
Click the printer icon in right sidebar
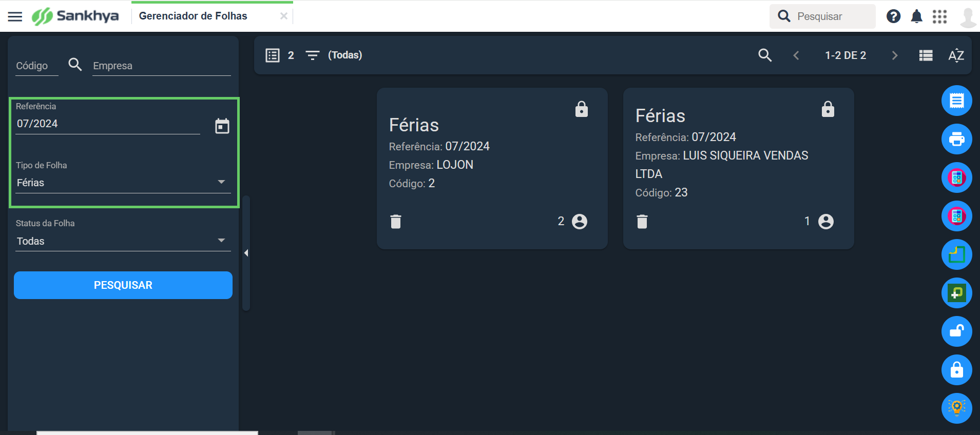pyautogui.click(x=956, y=139)
